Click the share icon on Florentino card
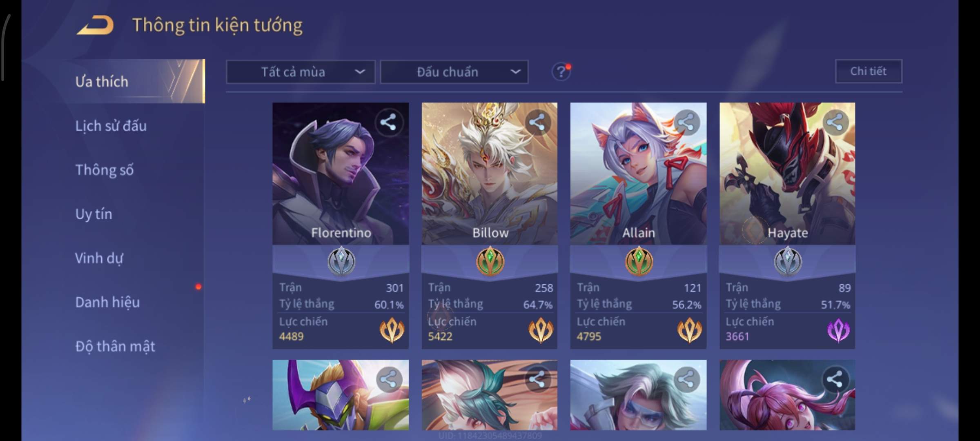 388,122
